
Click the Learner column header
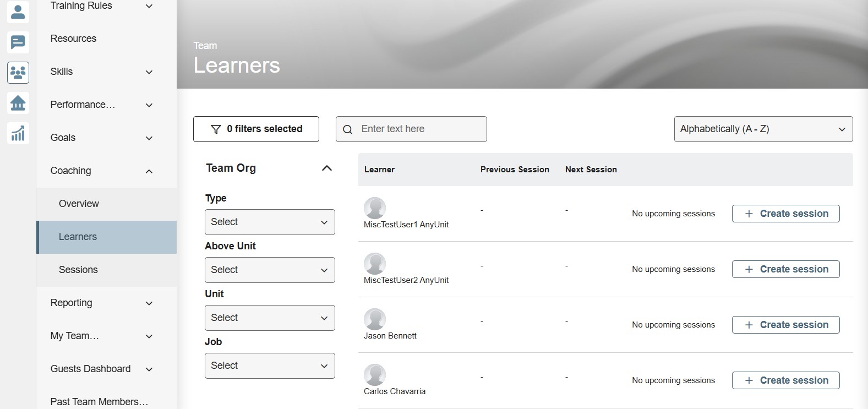tap(379, 170)
